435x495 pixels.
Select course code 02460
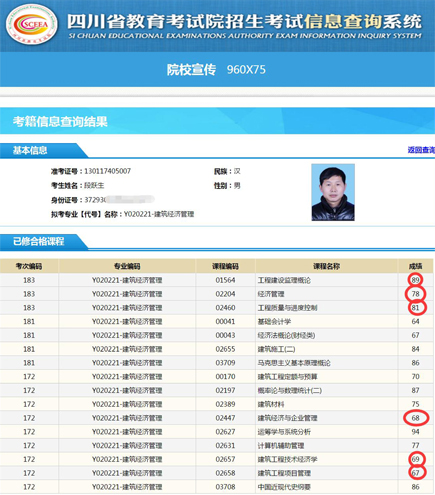click(x=225, y=308)
